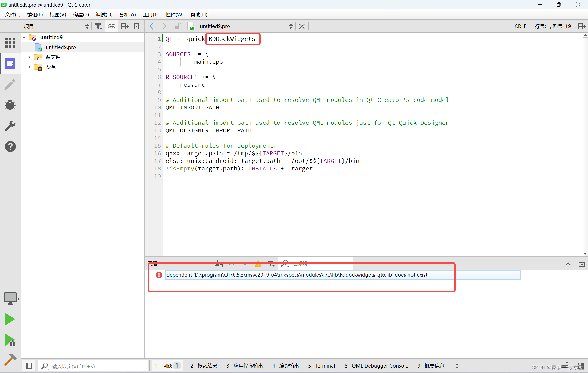Open the kit selector monitor icon
This screenshot has height=373, width=588.
(x=10, y=299)
